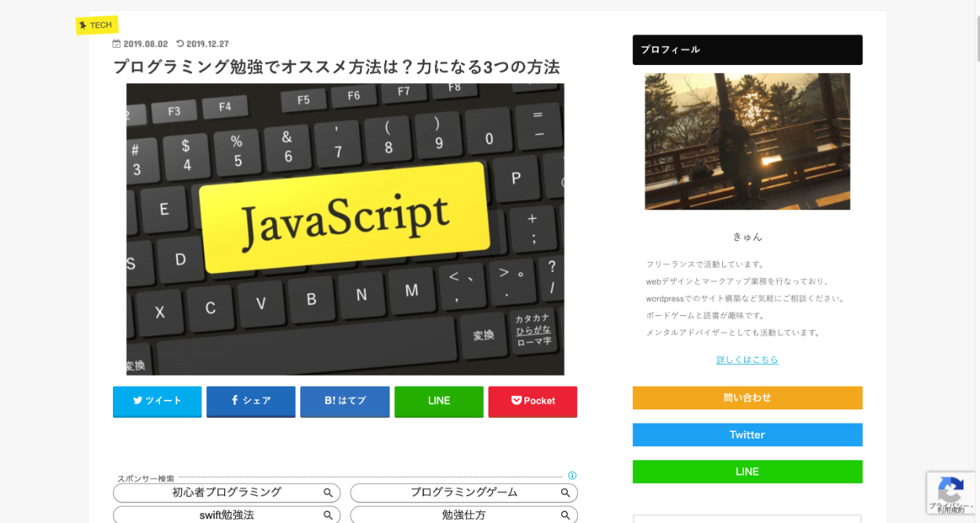Click the Twitter bird icon on ツイート button
The width and height of the screenshot is (980, 523).
[138, 401]
